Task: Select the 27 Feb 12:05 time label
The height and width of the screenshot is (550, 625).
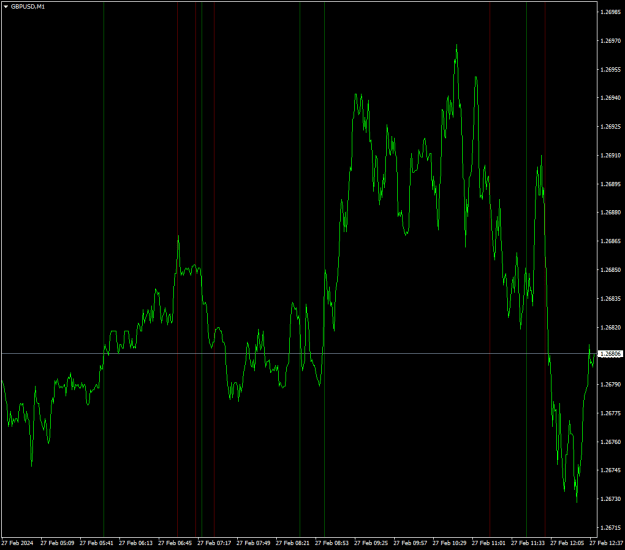Action: (567, 543)
